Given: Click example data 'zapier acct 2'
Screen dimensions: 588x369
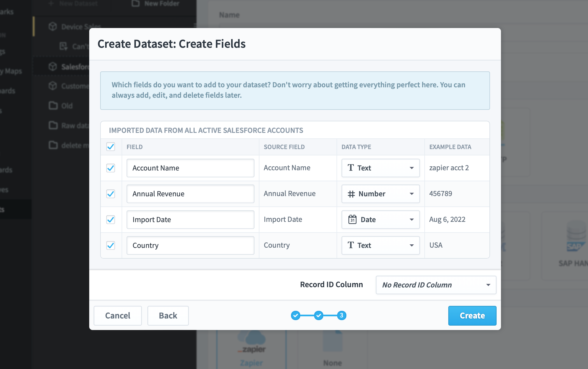Looking at the screenshot, I should [x=449, y=168].
